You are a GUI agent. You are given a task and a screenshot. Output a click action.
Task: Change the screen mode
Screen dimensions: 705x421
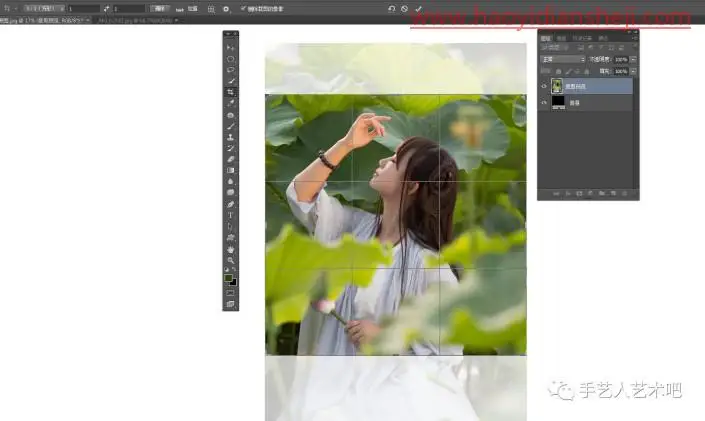230,304
